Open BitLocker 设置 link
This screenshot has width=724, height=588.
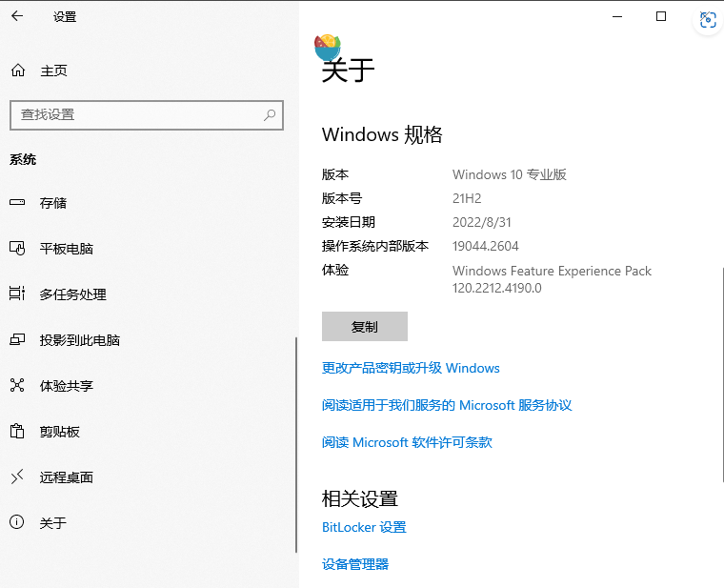[x=364, y=527]
